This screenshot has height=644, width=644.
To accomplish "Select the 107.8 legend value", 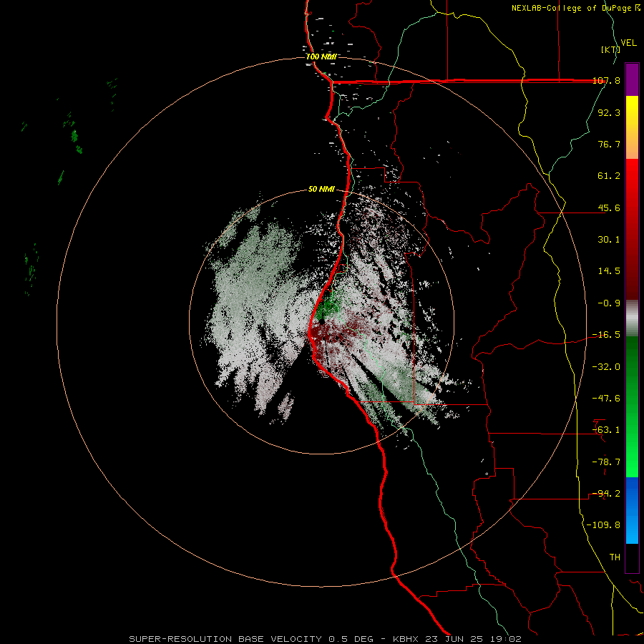I will click(x=606, y=80).
